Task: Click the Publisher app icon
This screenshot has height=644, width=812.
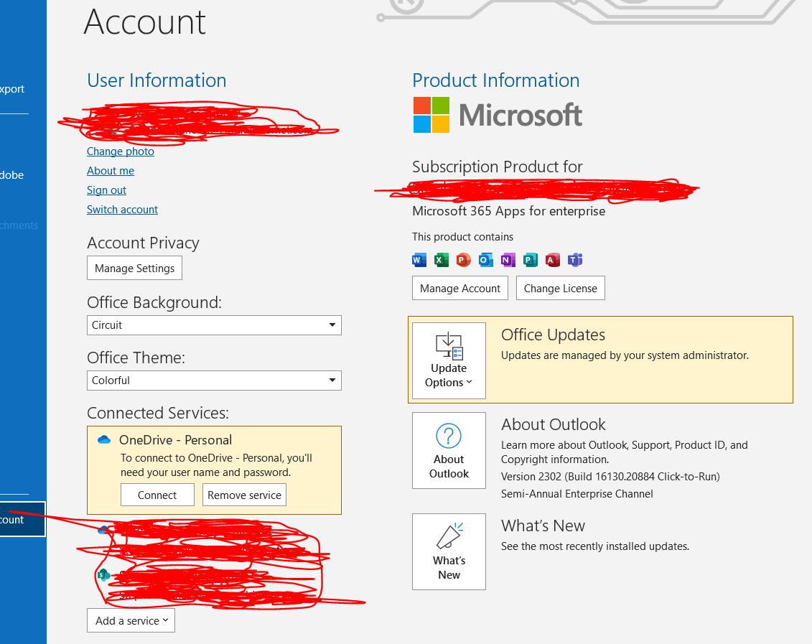Action: tap(531, 260)
